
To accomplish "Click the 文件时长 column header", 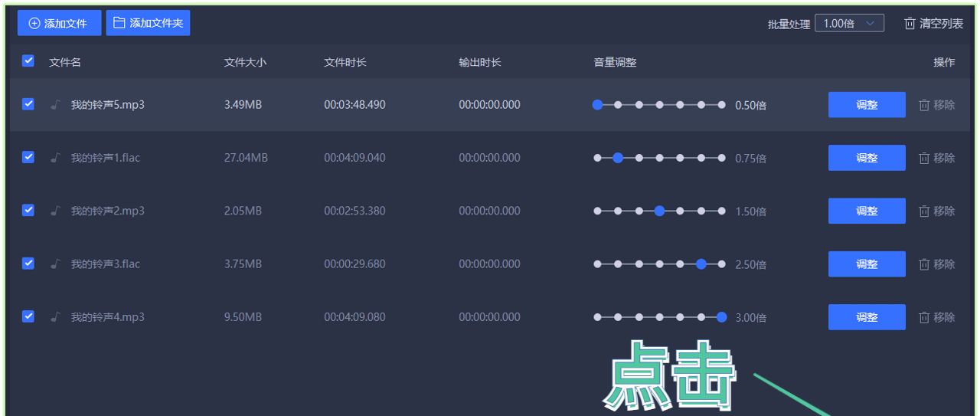I will (345, 62).
